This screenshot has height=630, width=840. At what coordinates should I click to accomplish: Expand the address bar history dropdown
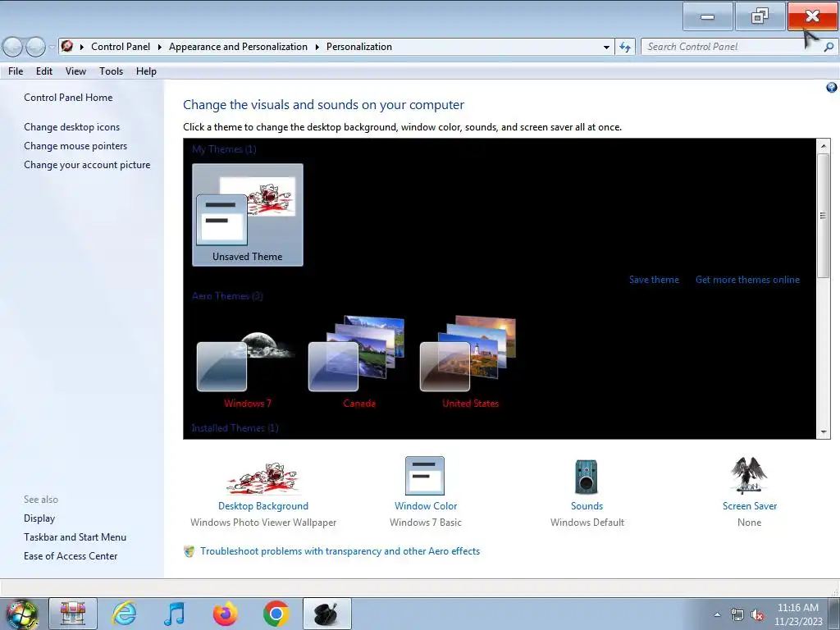pyautogui.click(x=606, y=47)
